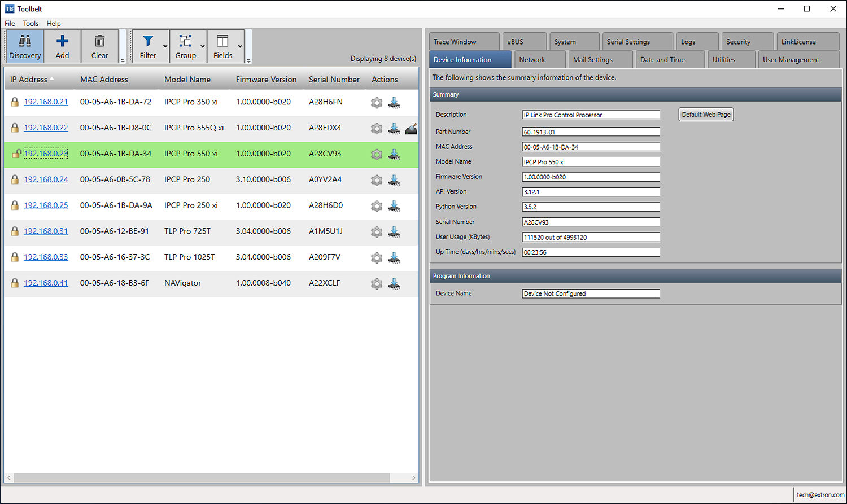Click firmware update icon for 192.168.0.23
The height and width of the screenshot is (504, 847).
point(394,155)
